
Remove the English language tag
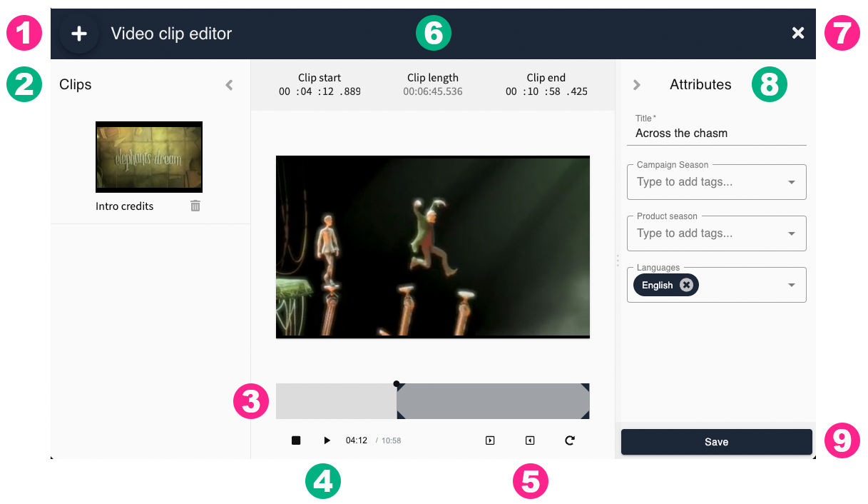click(686, 285)
